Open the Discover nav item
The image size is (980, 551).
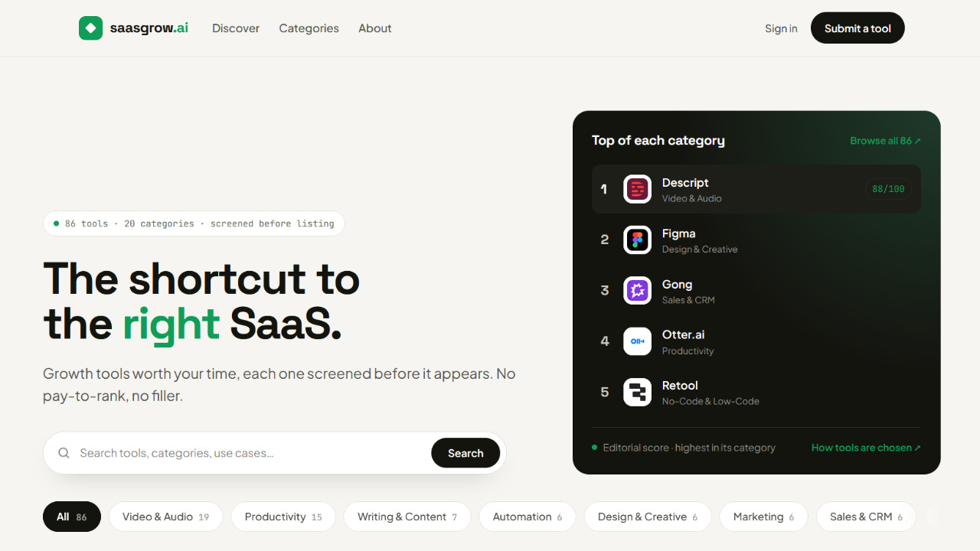236,28
